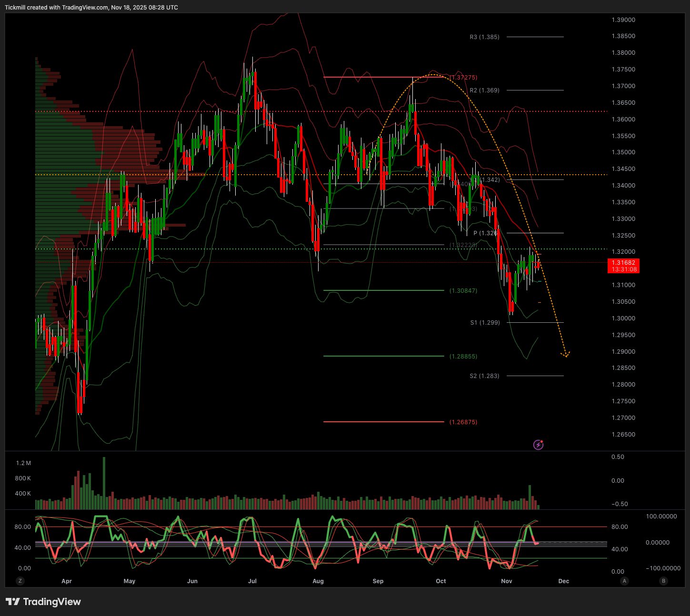Click the Z timezone icon on the time axis
The height and width of the screenshot is (616, 690).
20,581
